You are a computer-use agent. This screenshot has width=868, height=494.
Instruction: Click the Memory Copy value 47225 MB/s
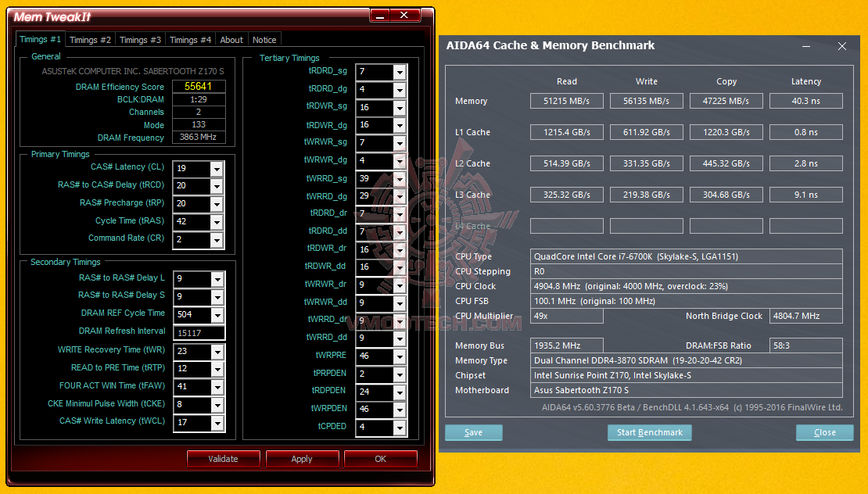tap(726, 102)
